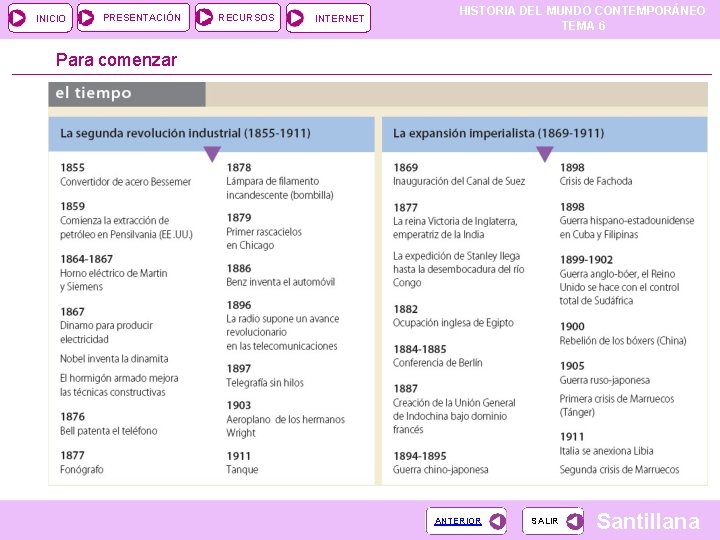Click 'Nobel inventa la dinamita' entry
The width and height of the screenshot is (720, 540).
click(x=114, y=358)
